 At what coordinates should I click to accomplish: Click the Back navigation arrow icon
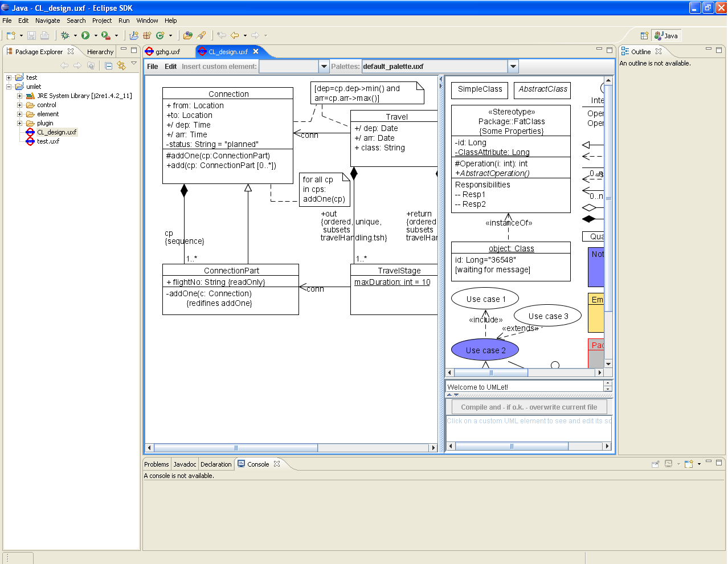pyautogui.click(x=235, y=35)
